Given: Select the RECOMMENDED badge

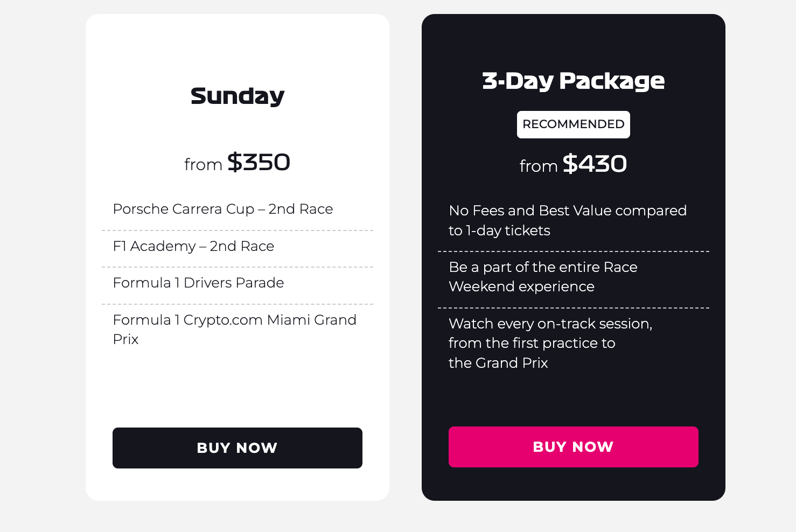Looking at the screenshot, I should click(x=573, y=124).
